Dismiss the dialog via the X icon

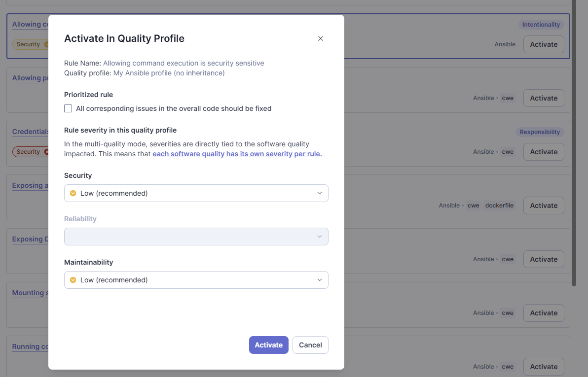click(320, 38)
